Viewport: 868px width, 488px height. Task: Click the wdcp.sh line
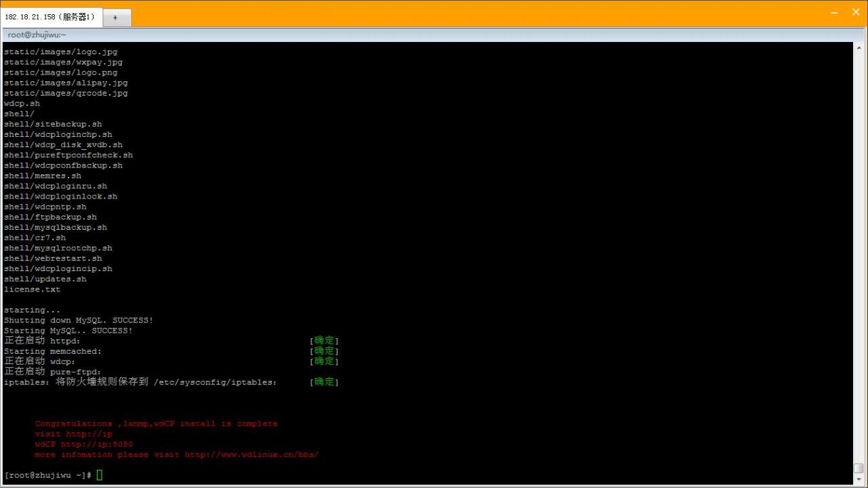(22, 104)
